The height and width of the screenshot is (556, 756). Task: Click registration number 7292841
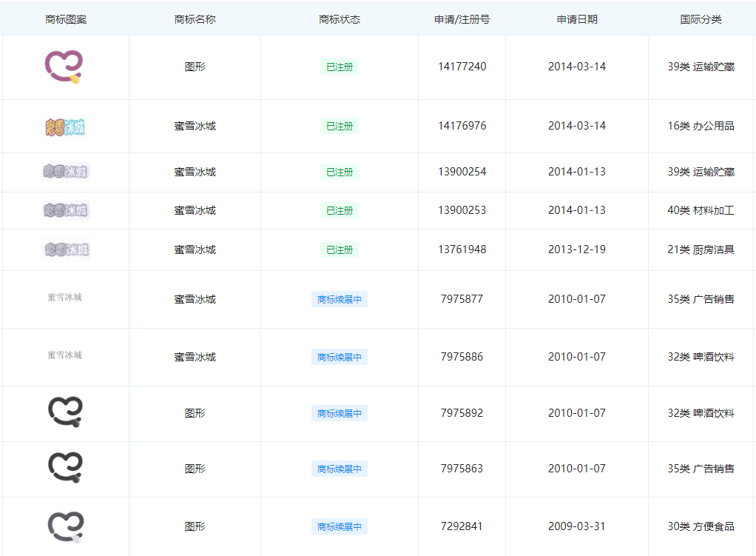pos(462,526)
